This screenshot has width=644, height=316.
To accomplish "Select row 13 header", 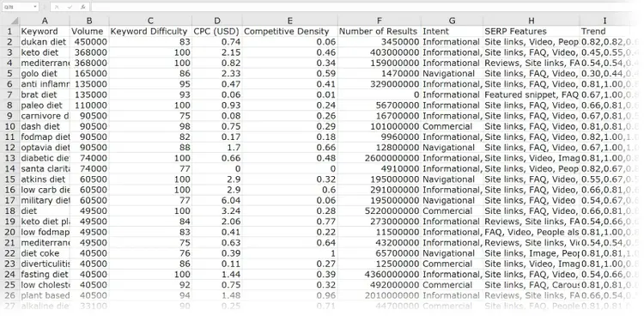I will [x=9, y=158].
